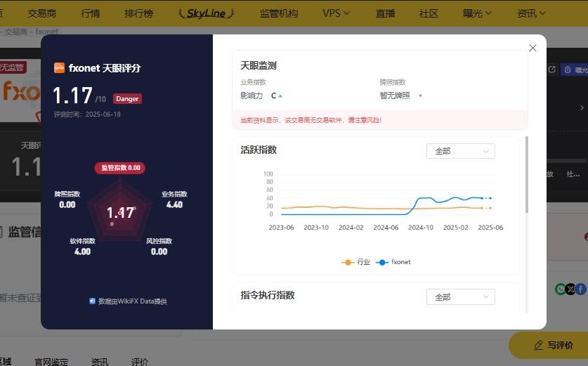588x366 pixels.
Task: Click the red risk warning notice
Action: (x=380, y=120)
